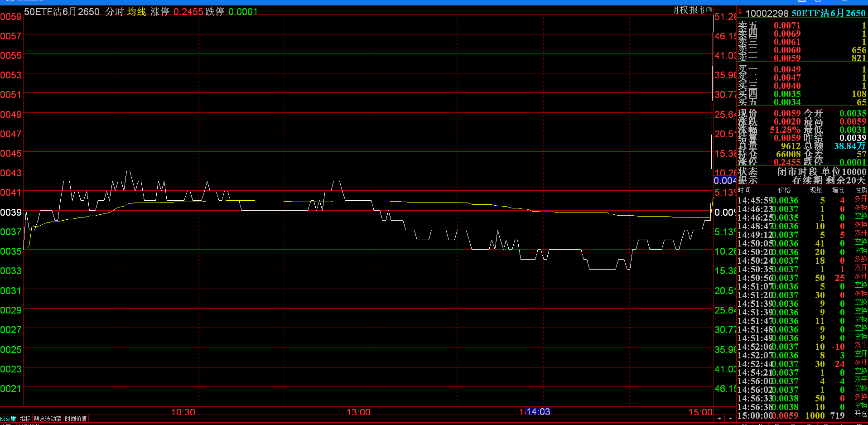Click the 卖三 ask price 0.0061

pyautogui.click(x=787, y=42)
